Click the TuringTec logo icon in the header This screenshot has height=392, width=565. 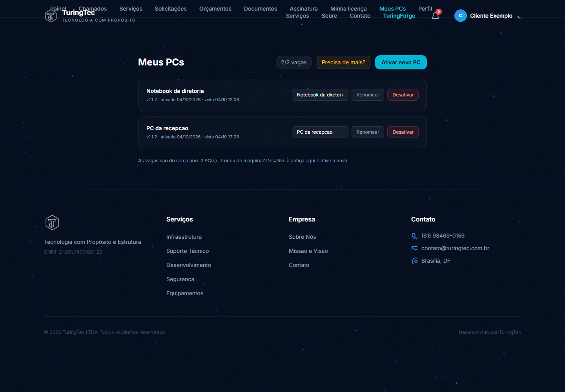coord(51,16)
